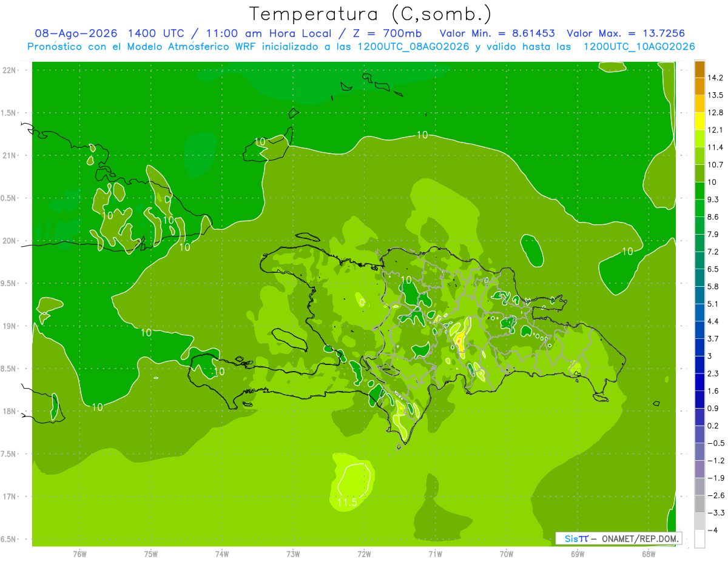Click the lime swatch between 12.1 and 11.4

coord(699,139)
